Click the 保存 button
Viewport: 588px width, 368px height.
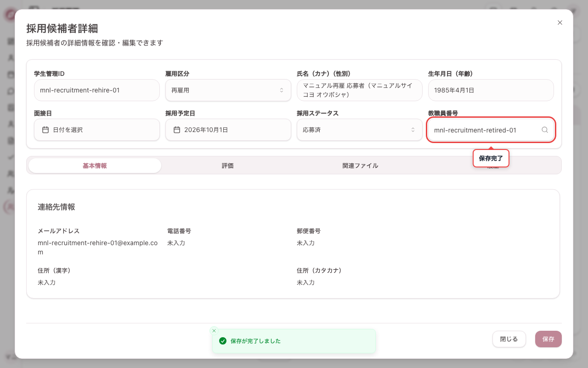click(548, 339)
